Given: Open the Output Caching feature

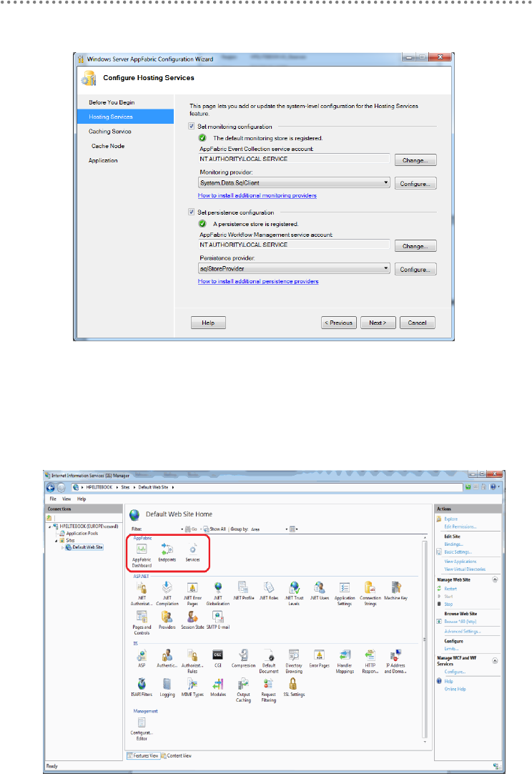Looking at the screenshot, I should (x=243, y=690).
